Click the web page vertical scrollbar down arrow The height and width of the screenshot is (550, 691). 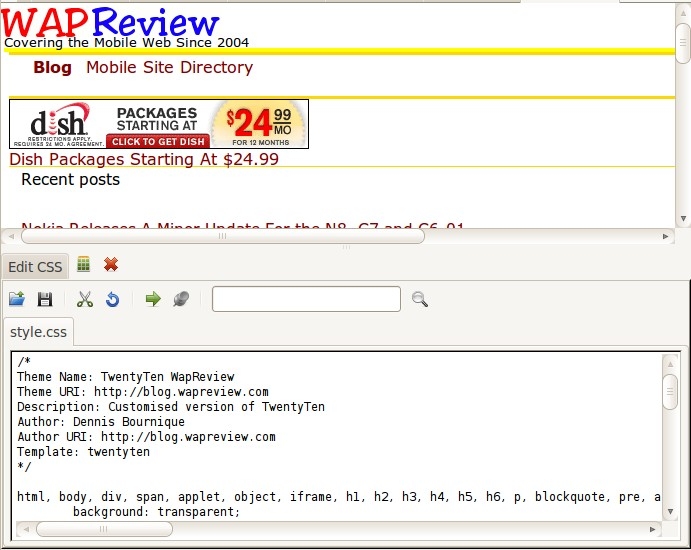pyautogui.click(x=682, y=219)
